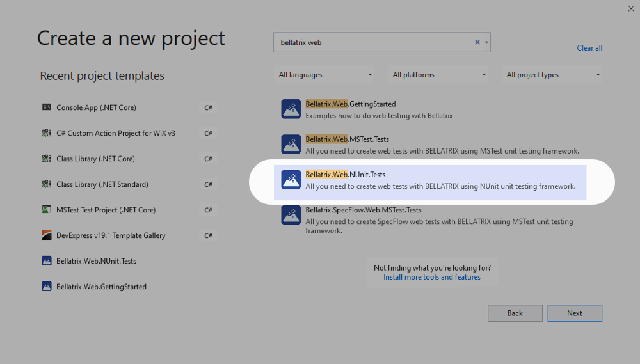Click NUnit template description text

click(440, 186)
